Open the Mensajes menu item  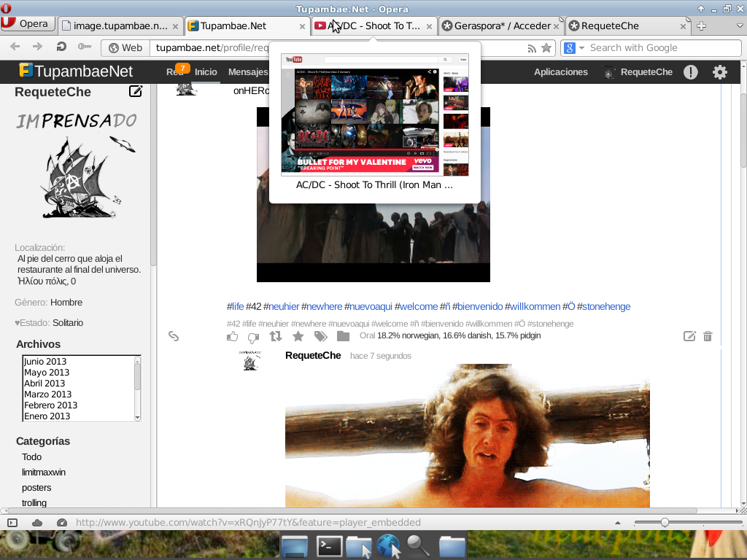point(248,72)
